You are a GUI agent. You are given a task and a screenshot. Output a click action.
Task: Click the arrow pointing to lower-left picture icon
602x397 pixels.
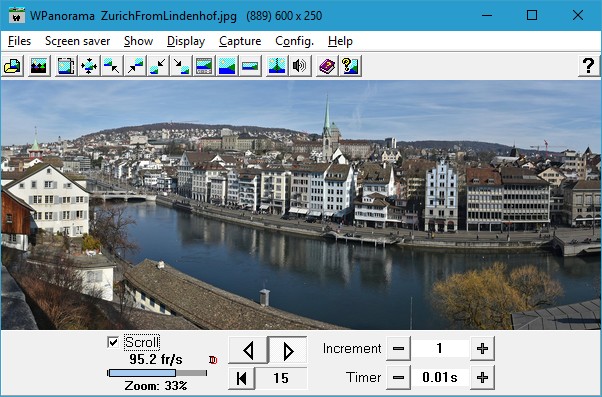pyautogui.click(x=158, y=66)
